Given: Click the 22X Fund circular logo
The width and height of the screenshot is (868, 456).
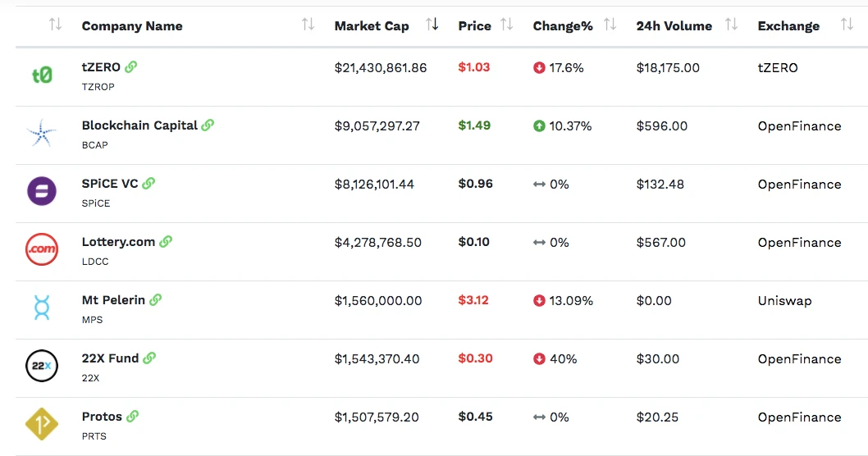Looking at the screenshot, I should tap(42, 366).
